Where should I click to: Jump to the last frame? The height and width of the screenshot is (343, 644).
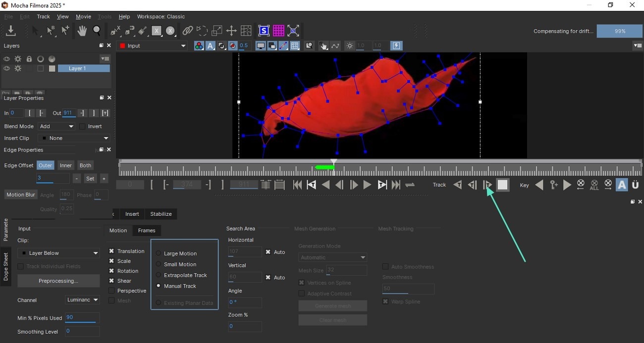point(396,185)
